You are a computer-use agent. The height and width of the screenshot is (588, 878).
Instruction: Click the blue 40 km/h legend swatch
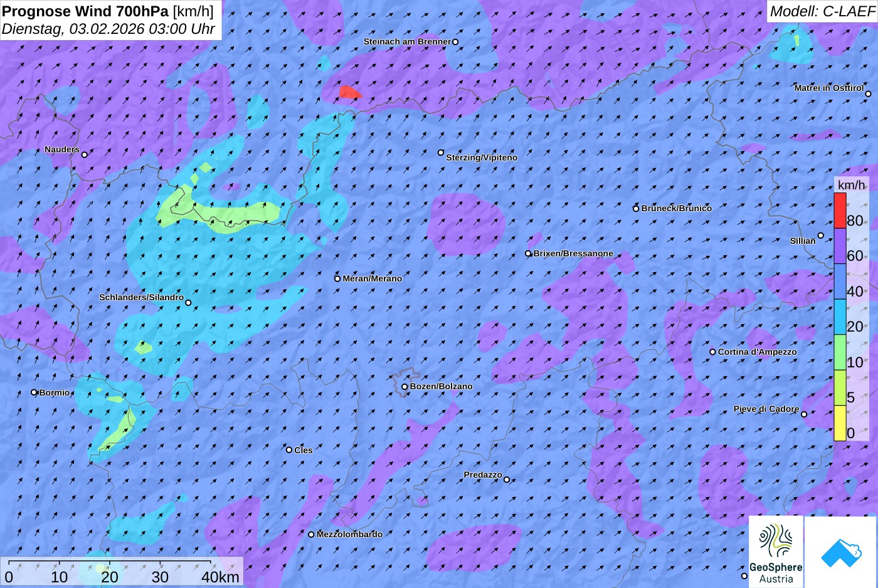[840, 281]
